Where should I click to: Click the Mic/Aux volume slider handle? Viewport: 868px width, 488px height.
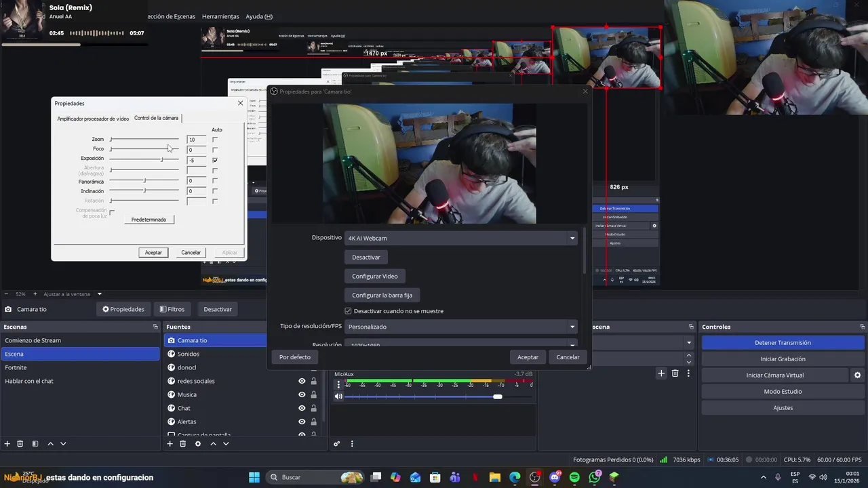498,396
